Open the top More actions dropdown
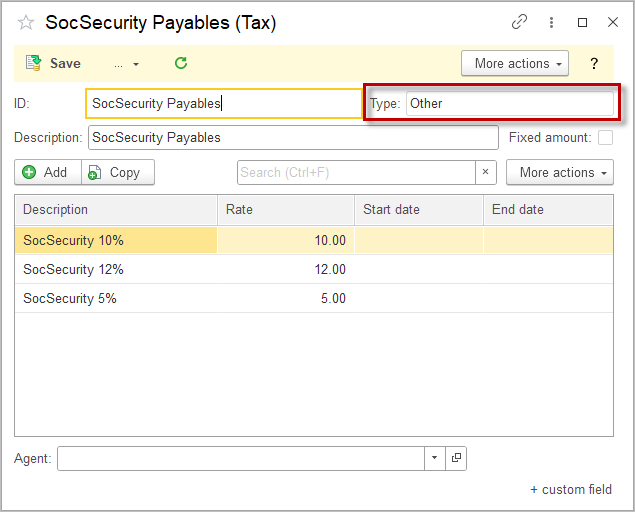 point(514,64)
